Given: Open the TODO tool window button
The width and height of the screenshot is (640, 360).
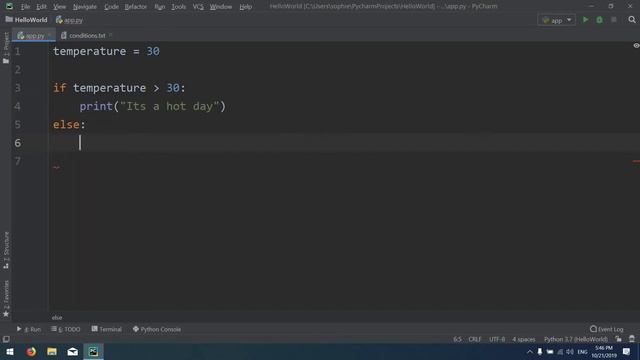Looking at the screenshot, I should coord(66,329).
